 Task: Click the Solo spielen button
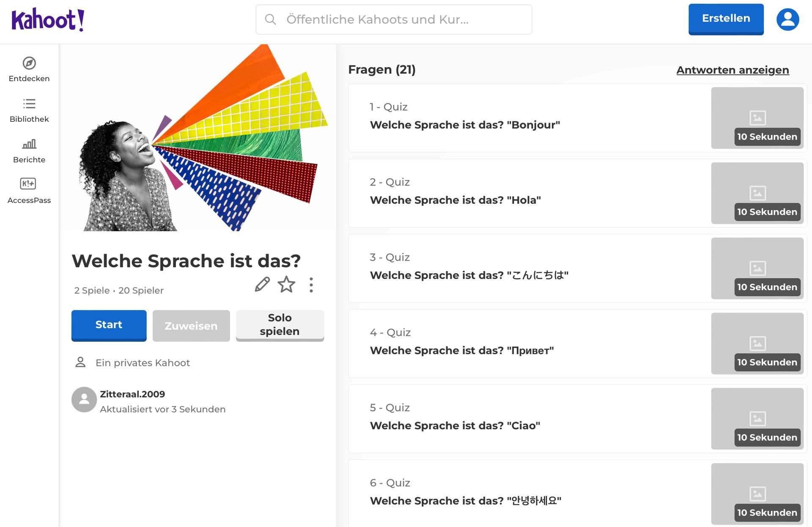pyautogui.click(x=280, y=325)
